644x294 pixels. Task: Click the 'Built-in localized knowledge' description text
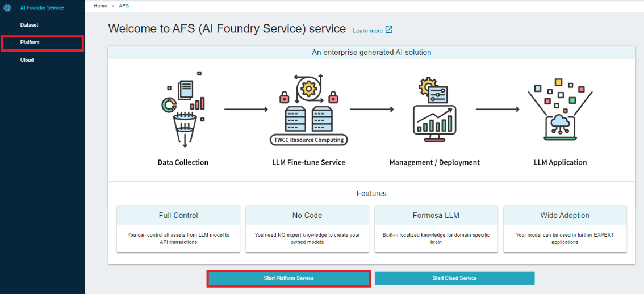pos(436,238)
